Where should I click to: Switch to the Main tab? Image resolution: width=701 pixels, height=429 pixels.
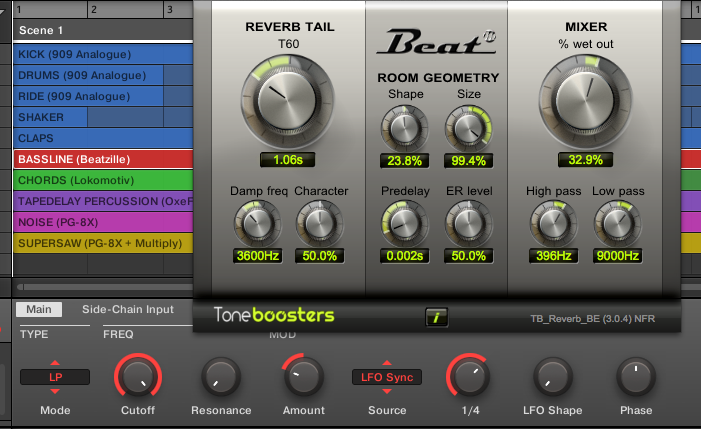coord(39,310)
